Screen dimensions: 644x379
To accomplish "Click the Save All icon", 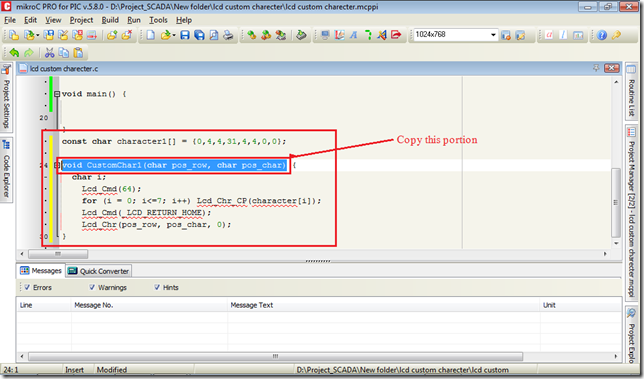I will (199, 35).
